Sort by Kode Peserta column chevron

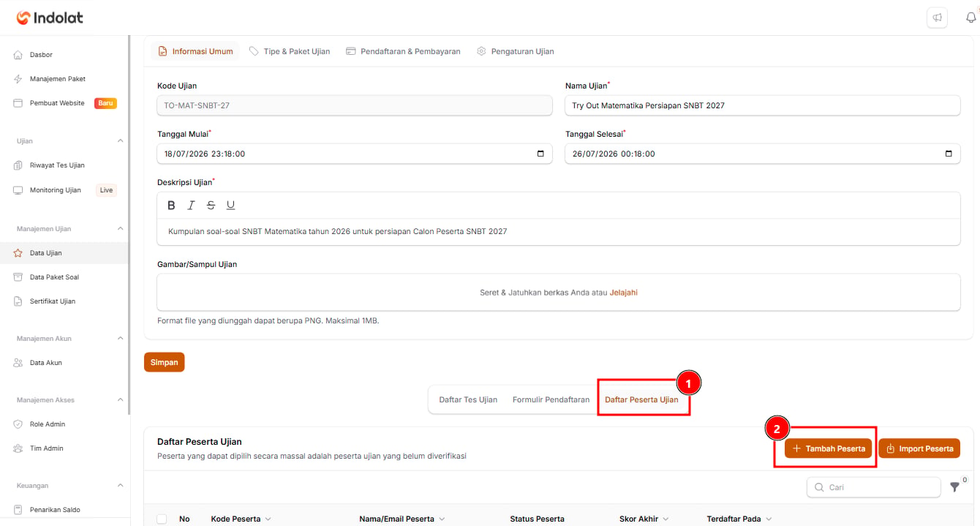click(268, 519)
